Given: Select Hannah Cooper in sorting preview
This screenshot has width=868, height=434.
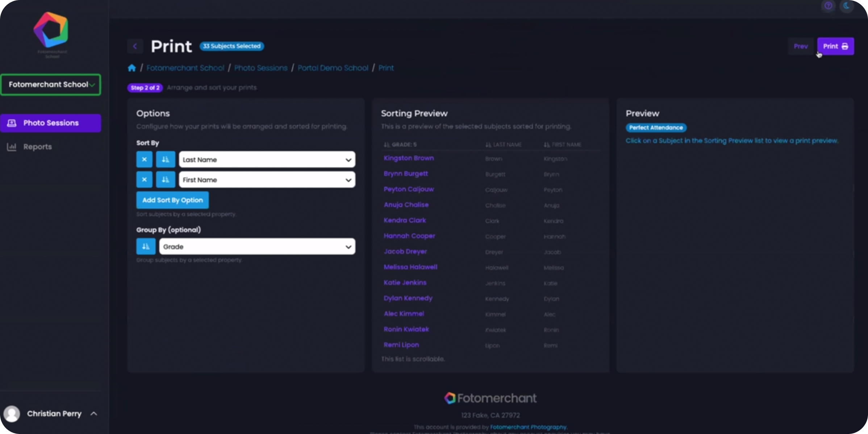Looking at the screenshot, I should coord(409,236).
